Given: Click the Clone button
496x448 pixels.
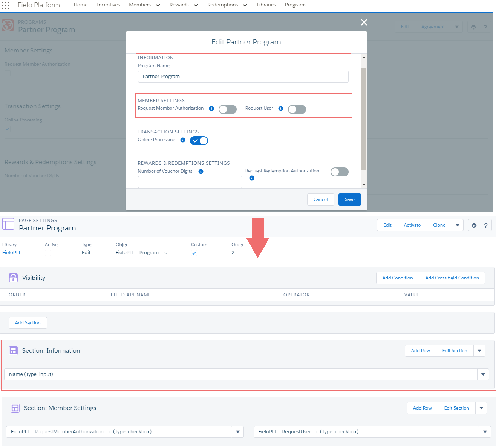Looking at the screenshot, I should [x=439, y=225].
